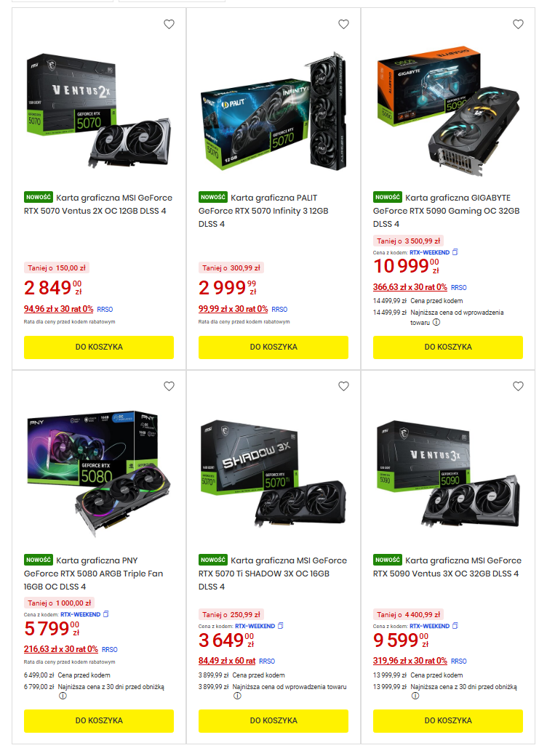The image size is (547, 756).
Task: View the GIGABYTE RTX 5090 Gaming OC product photo
Action: click(448, 109)
